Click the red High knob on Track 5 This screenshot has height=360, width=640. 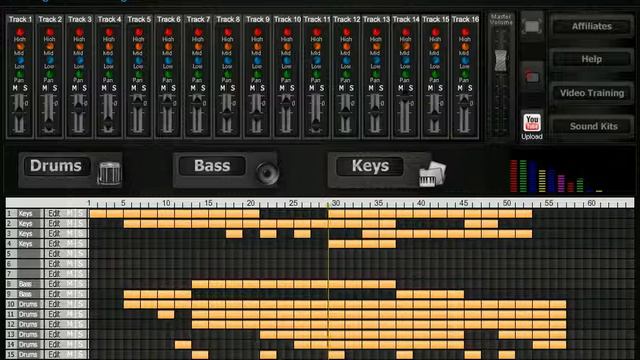139,32
